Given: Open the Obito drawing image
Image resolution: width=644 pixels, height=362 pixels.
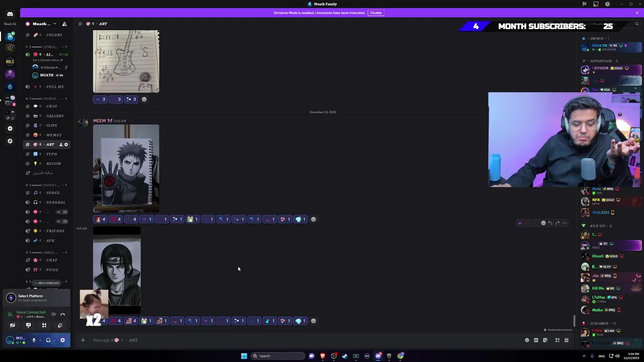Looking at the screenshot, I should (x=126, y=168).
